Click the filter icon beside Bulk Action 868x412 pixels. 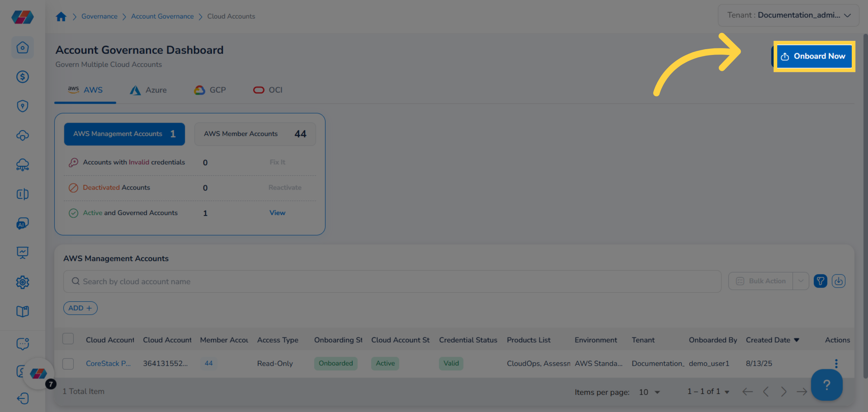click(820, 281)
